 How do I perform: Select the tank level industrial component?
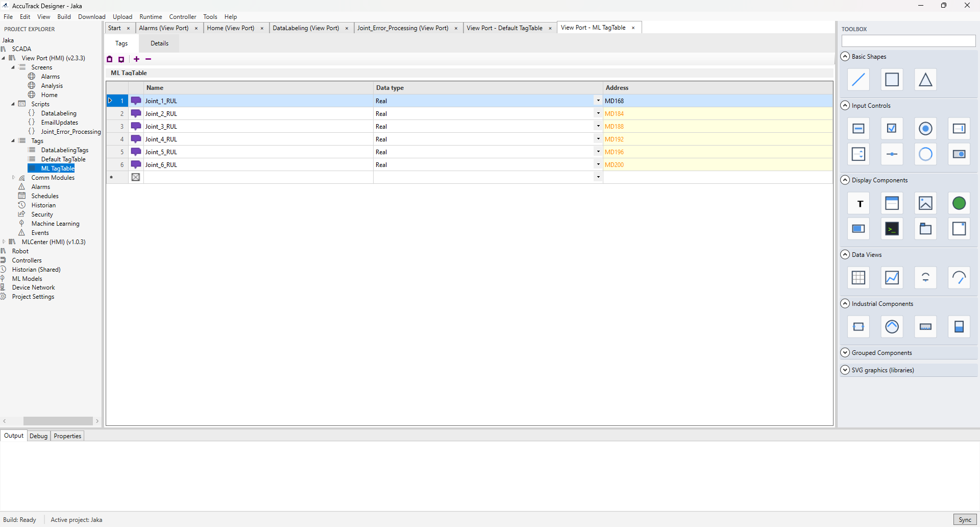pos(959,327)
